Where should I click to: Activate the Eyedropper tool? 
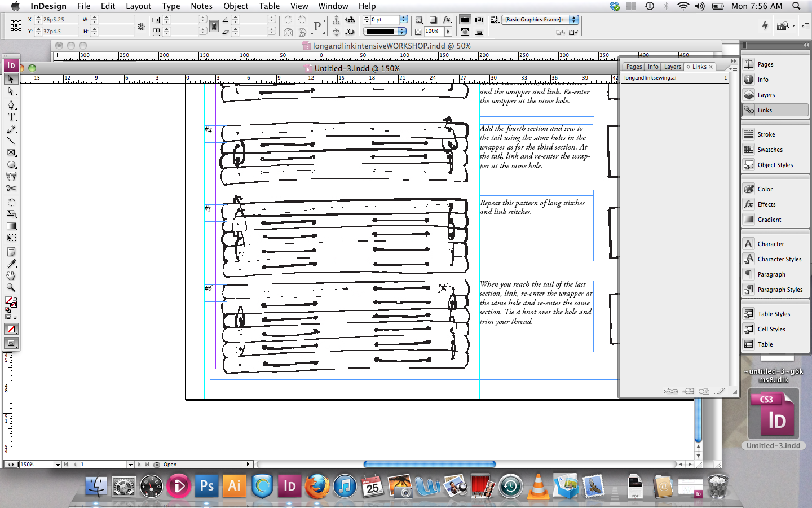(x=11, y=264)
